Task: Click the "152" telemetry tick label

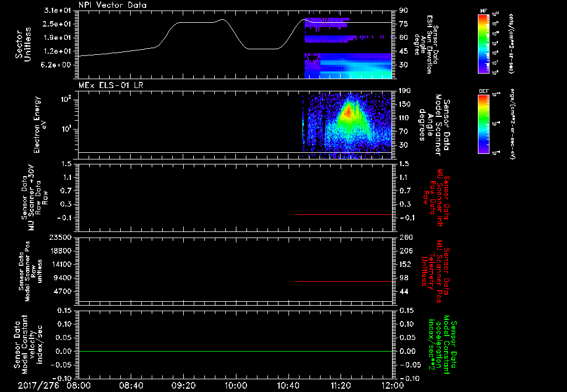Action: point(406,264)
